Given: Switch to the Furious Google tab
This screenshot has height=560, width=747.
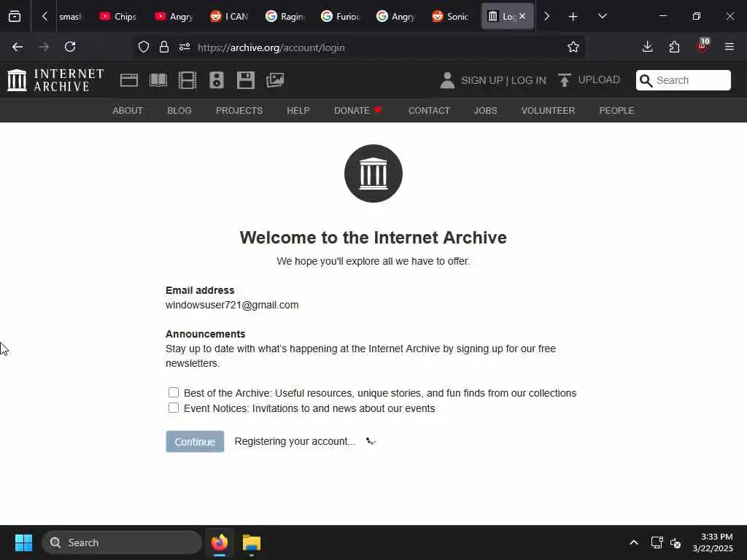Looking at the screenshot, I should [340, 16].
